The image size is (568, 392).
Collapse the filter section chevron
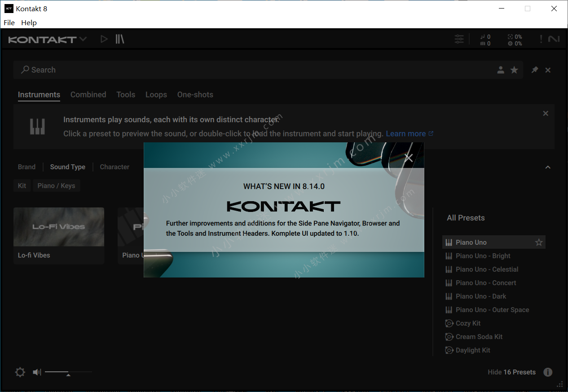(548, 167)
